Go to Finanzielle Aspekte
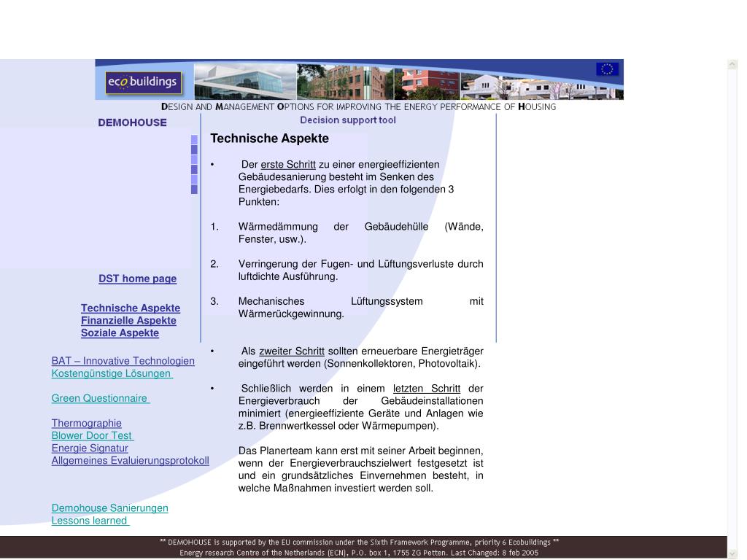 click(x=128, y=321)
